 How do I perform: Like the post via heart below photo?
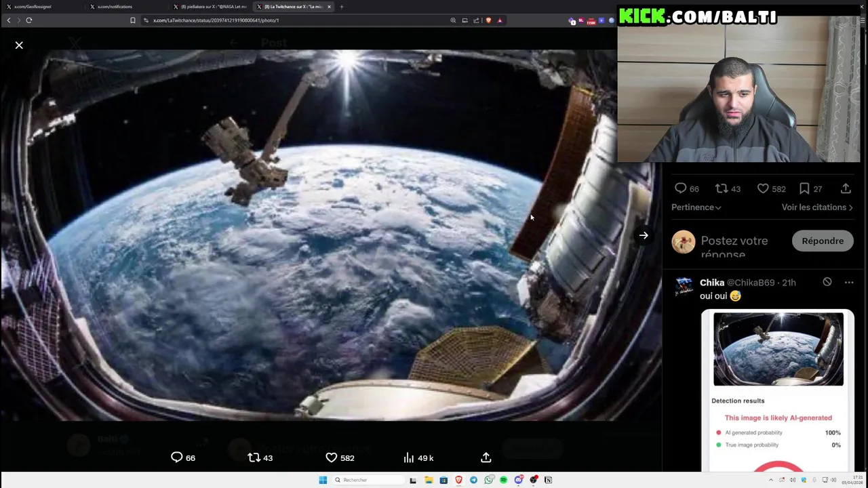click(x=332, y=457)
